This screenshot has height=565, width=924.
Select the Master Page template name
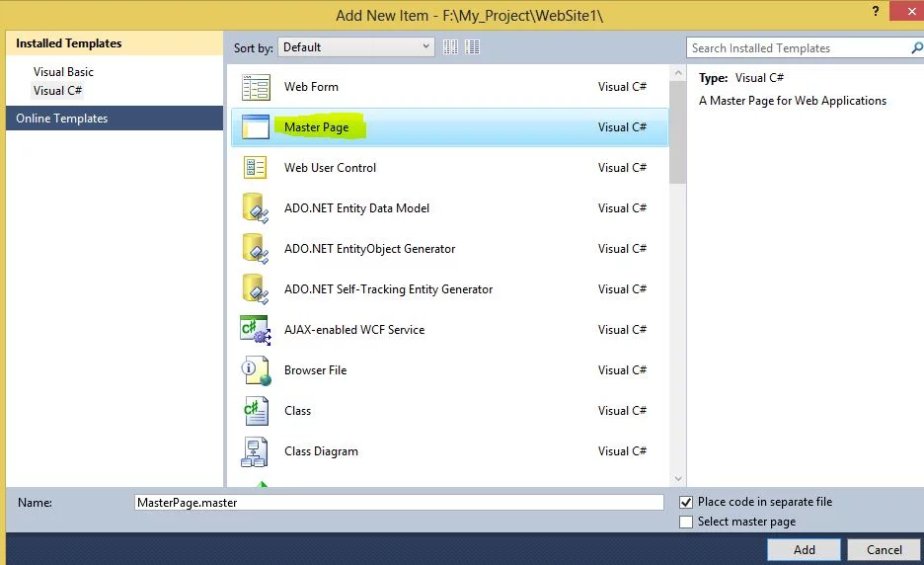point(317,127)
